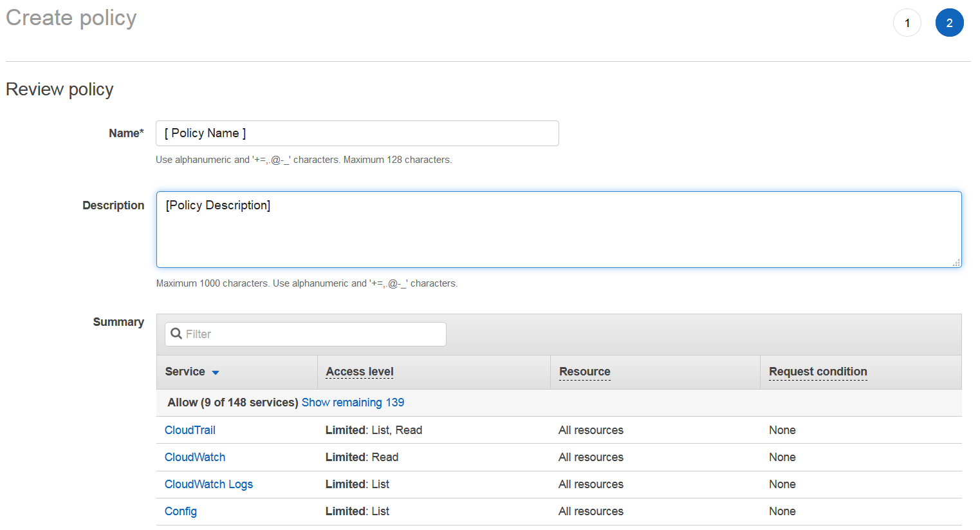This screenshot has width=980, height=530.
Task: Click the Service column sort arrow
Action: coord(216,373)
